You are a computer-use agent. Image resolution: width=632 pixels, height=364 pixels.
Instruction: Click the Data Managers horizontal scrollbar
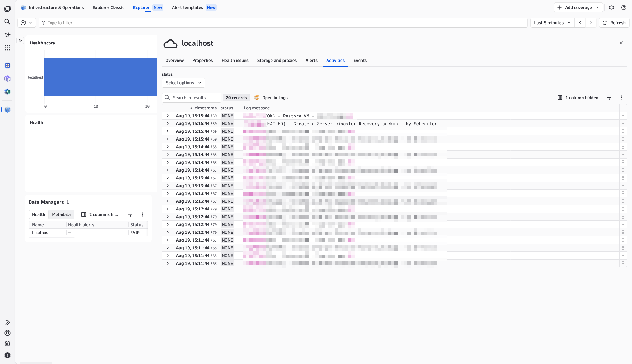click(52, 237)
